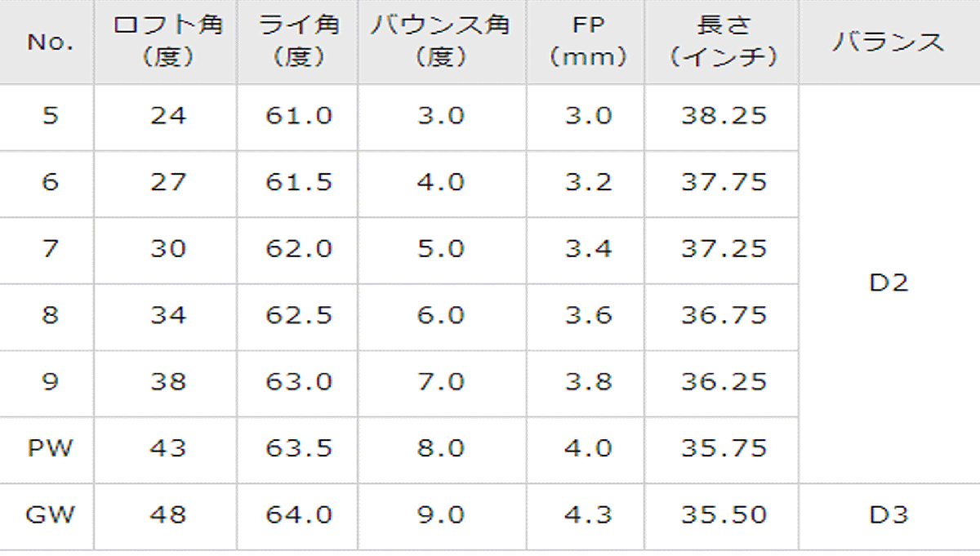This screenshot has height=556, width=980.
Task: Click the FP value 3.6
Action: 588,315
